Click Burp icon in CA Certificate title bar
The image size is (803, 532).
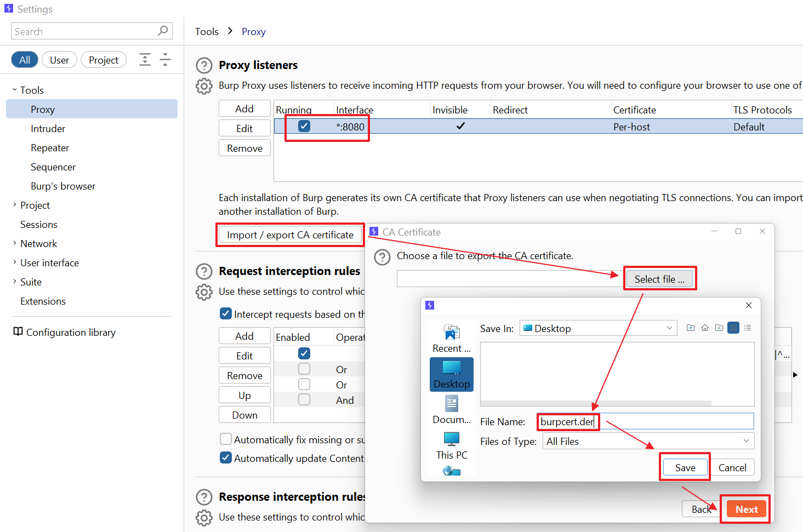(374, 232)
